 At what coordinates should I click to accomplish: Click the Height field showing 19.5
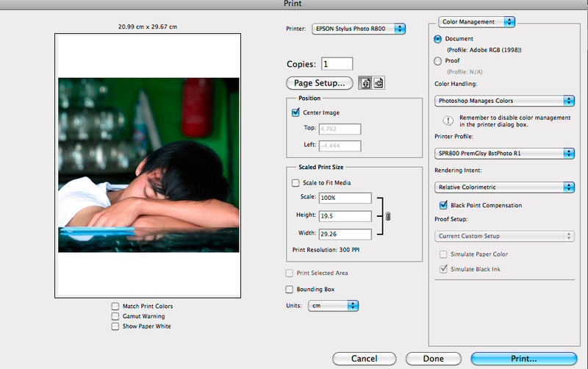coord(345,215)
